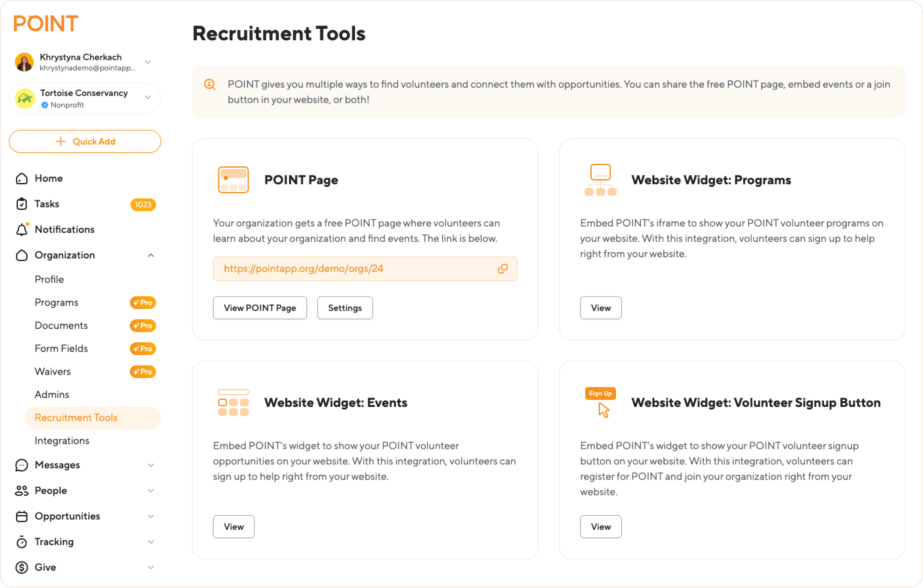Select Profile under Organization
The image size is (923, 588).
click(50, 279)
